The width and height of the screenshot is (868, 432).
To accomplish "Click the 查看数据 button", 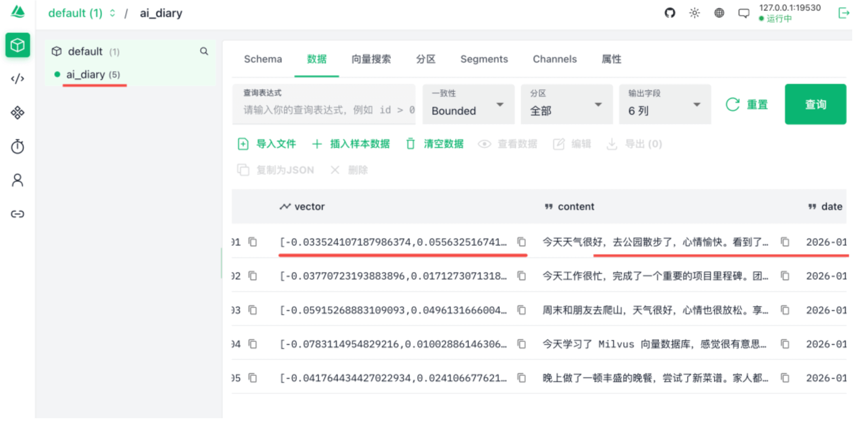I will pyautogui.click(x=508, y=144).
